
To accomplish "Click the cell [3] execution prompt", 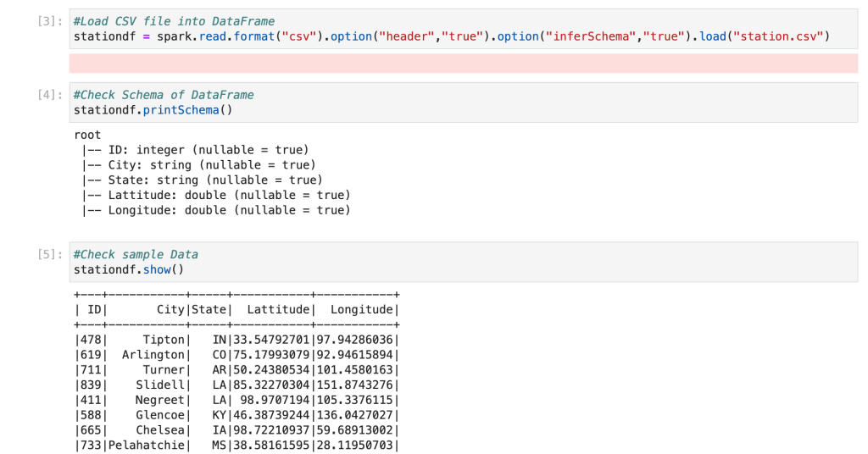I will [48, 21].
